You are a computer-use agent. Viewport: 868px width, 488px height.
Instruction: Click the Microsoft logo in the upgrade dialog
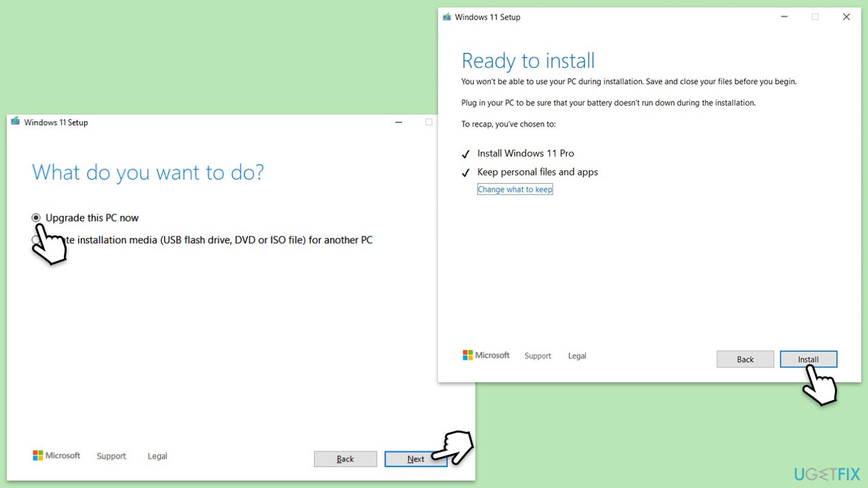click(x=56, y=455)
